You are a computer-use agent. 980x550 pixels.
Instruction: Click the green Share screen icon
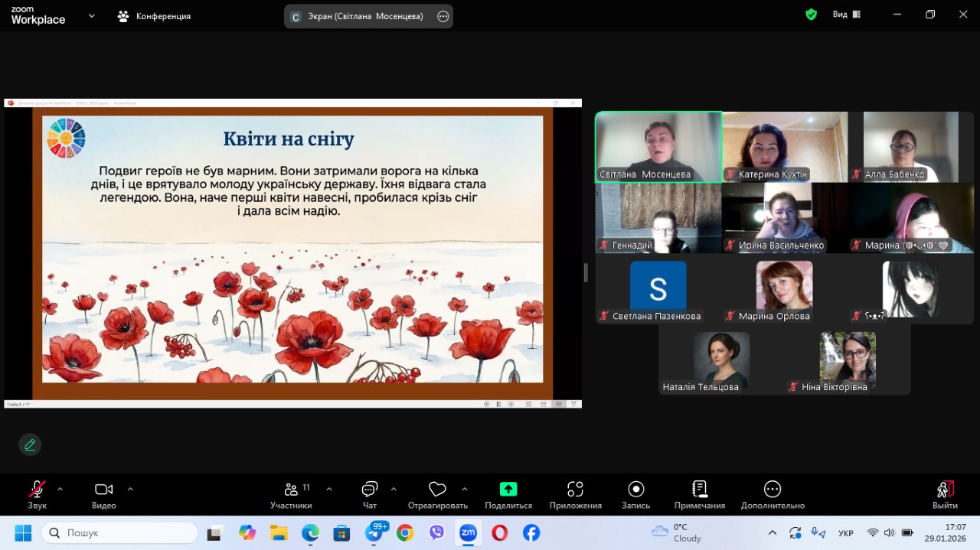click(508, 490)
